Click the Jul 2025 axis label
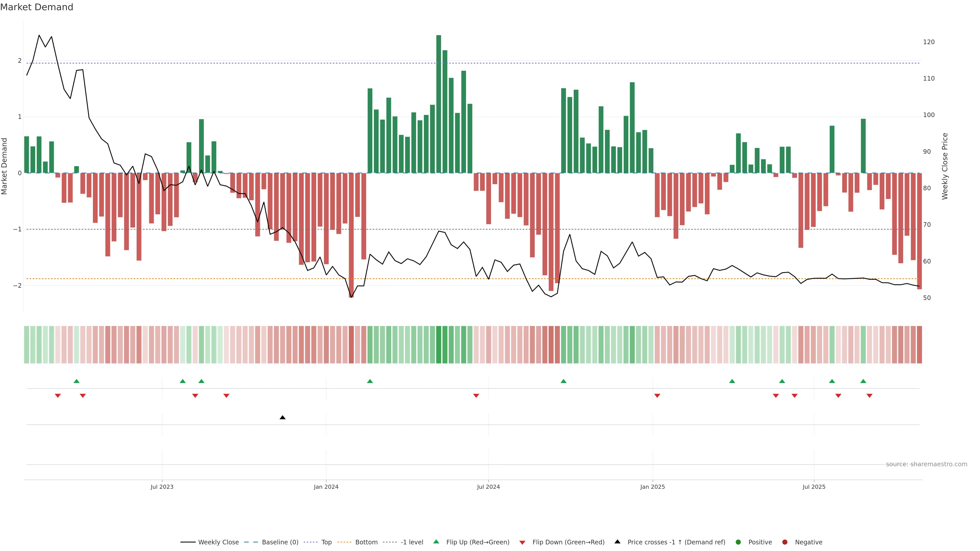This screenshot has width=980, height=551. pyautogui.click(x=814, y=487)
